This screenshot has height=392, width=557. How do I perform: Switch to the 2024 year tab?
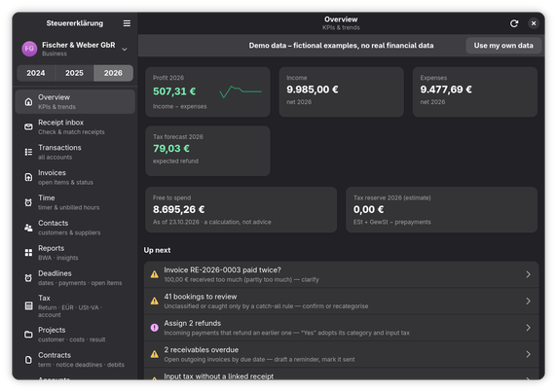click(36, 73)
